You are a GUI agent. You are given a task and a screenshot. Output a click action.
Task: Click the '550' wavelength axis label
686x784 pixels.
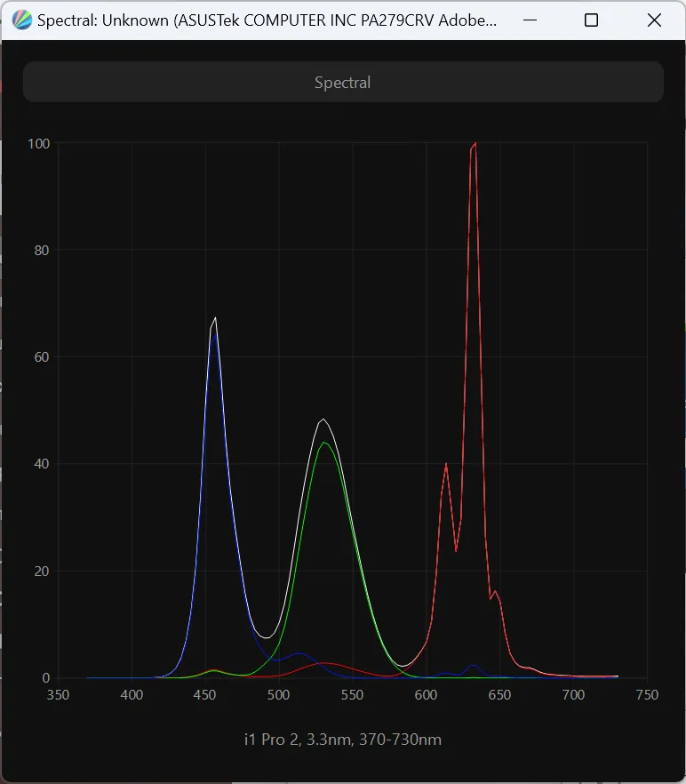(x=353, y=695)
